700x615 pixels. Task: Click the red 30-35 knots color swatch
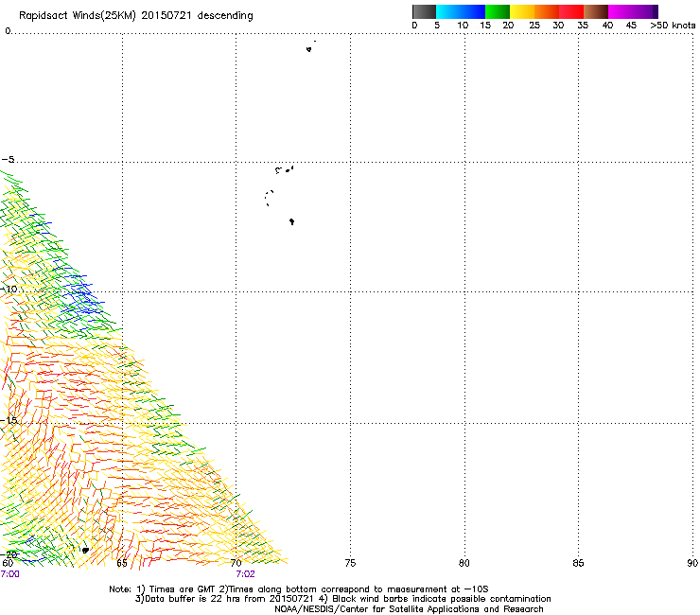pos(571,11)
